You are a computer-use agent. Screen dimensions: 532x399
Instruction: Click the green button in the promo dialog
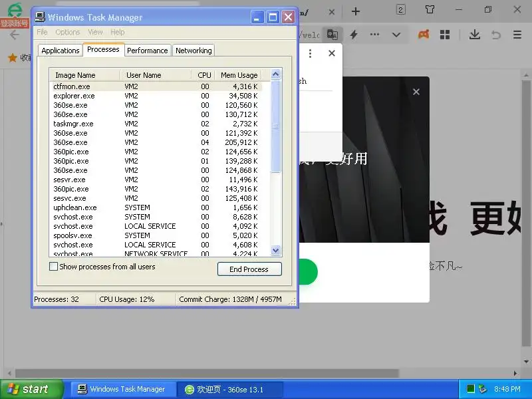point(308,272)
